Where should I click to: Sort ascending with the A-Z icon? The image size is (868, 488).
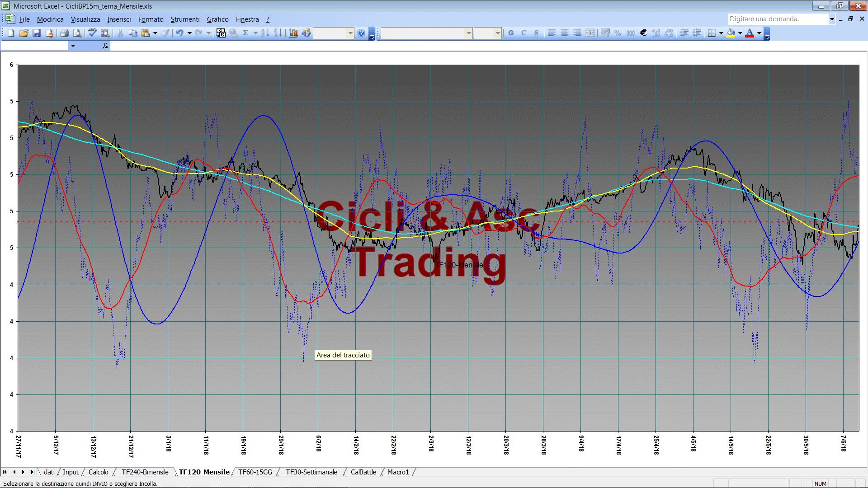265,33
